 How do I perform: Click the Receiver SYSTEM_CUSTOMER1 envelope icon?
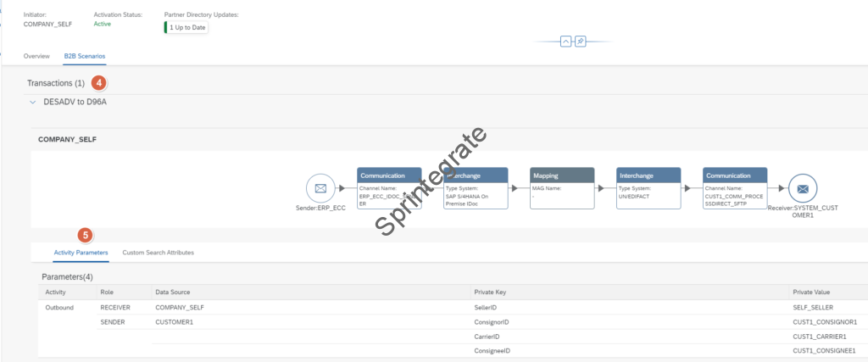pyautogui.click(x=803, y=188)
